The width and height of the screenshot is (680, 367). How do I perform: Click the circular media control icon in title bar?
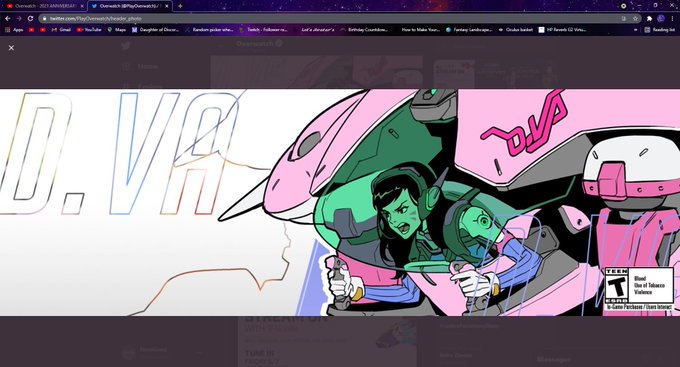pyautogui.click(x=623, y=6)
